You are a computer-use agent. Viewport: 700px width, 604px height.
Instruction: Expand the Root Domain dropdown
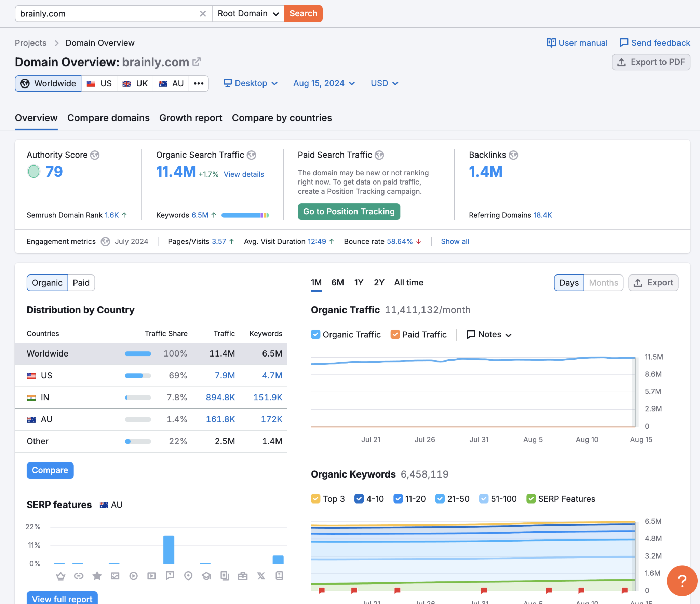pyautogui.click(x=248, y=14)
